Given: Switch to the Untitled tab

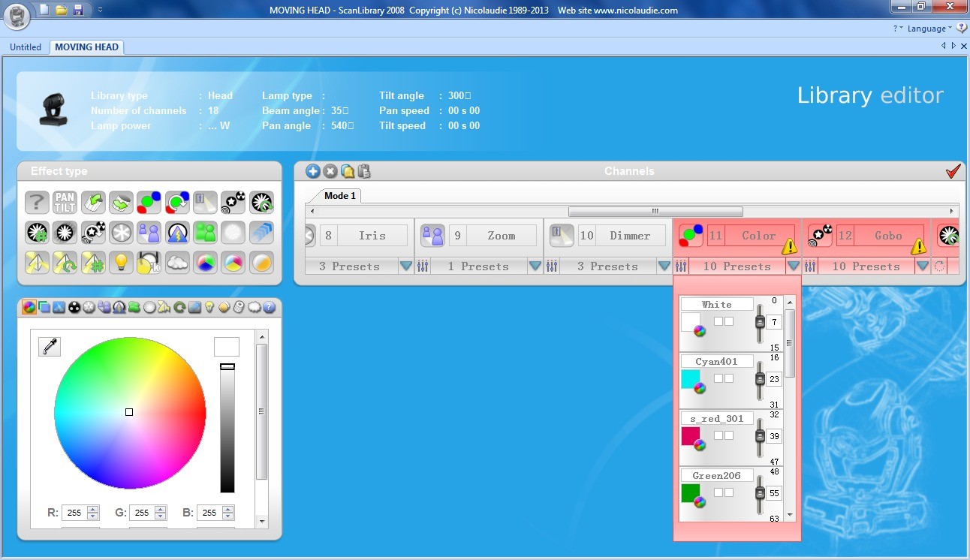Looking at the screenshot, I should pyautogui.click(x=26, y=47).
